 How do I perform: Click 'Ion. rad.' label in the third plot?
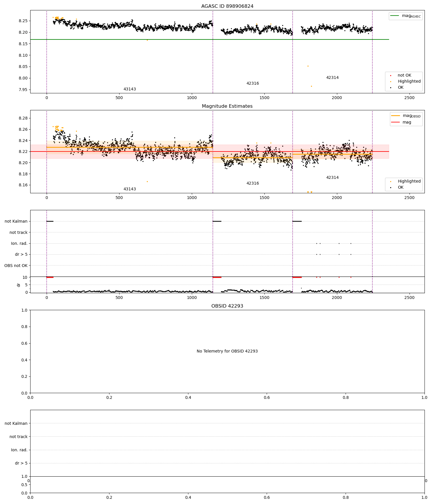pos(19,244)
